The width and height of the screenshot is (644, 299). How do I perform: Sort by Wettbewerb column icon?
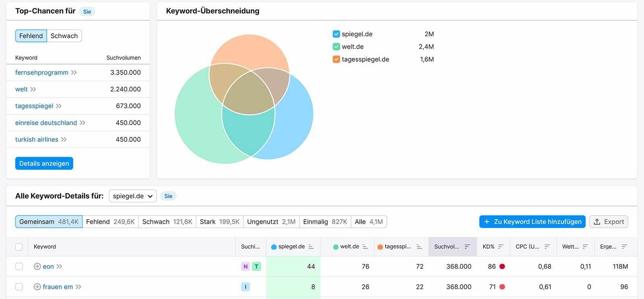coord(586,247)
